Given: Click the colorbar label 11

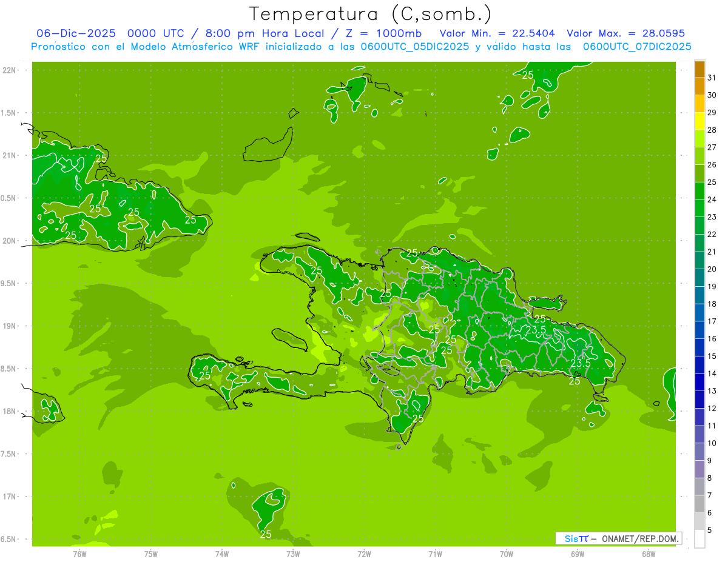Looking at the screenshot, I should click(x=712, y=426).
